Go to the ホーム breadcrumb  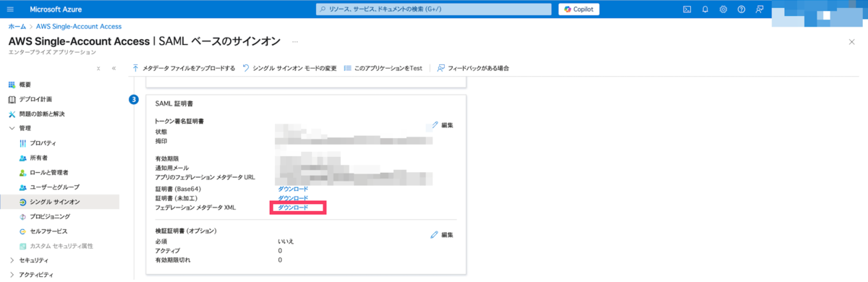17,26
